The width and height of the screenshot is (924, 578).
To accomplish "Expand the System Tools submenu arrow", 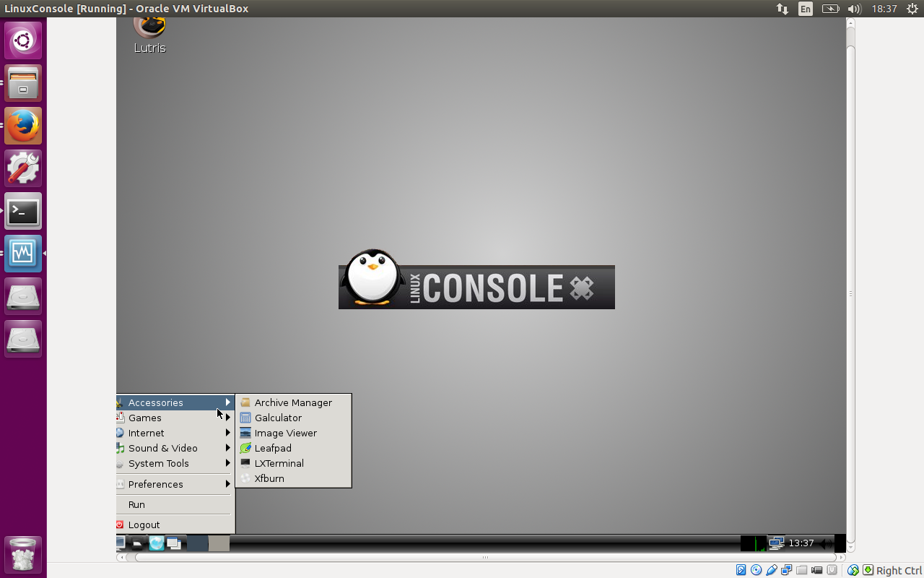I will (x=228, y=463).
